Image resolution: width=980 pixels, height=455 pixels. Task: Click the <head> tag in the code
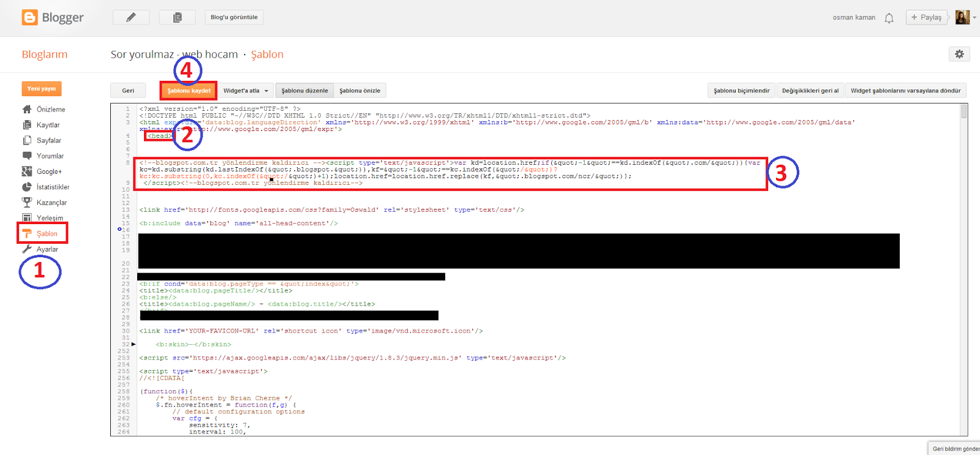coord(159,136)
